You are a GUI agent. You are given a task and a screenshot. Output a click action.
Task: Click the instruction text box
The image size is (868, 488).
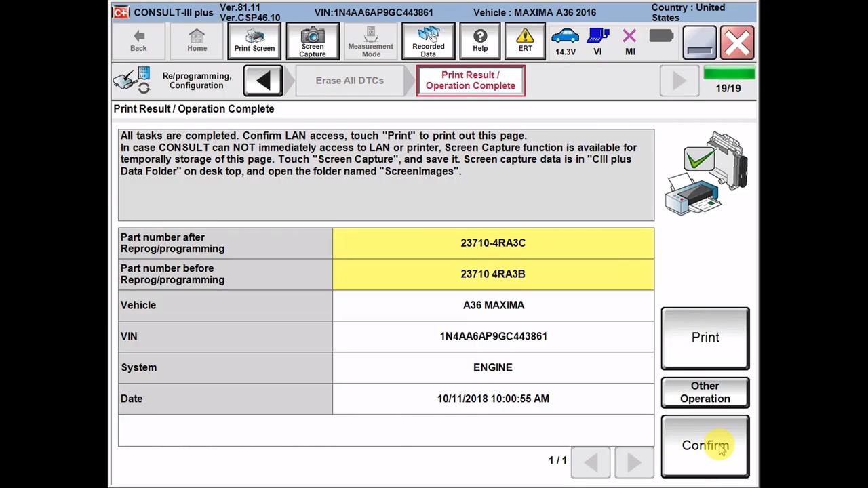pos(386,175)
